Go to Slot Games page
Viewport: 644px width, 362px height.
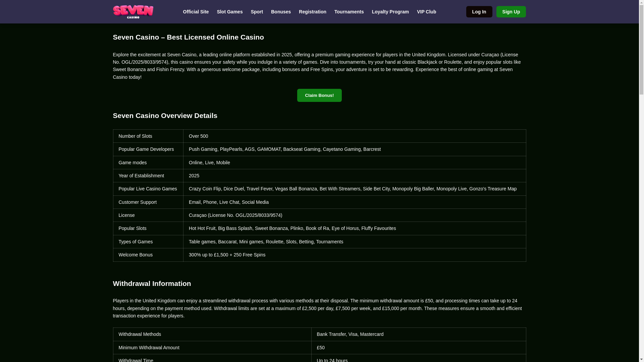click(230, 12)
